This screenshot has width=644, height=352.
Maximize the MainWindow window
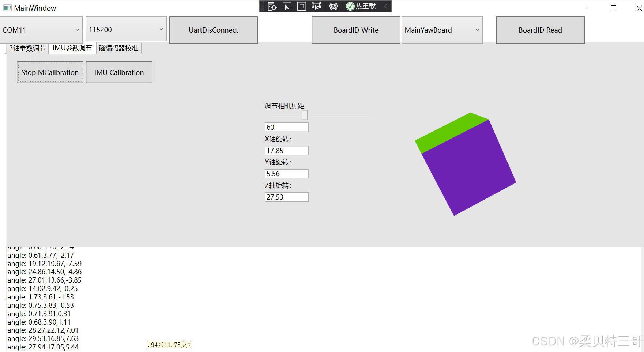[x=614, y=8]
